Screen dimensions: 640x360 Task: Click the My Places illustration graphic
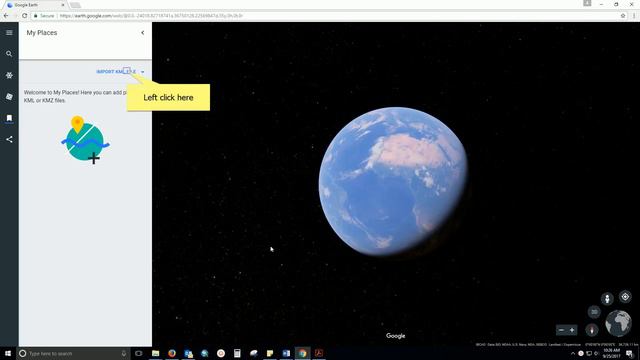click(85, 140)
